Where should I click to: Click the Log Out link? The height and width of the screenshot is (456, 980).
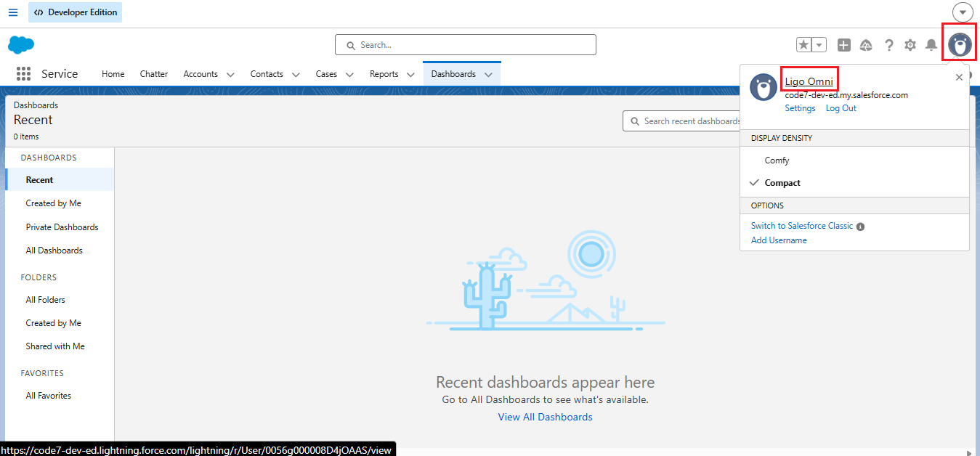(841, 108)
